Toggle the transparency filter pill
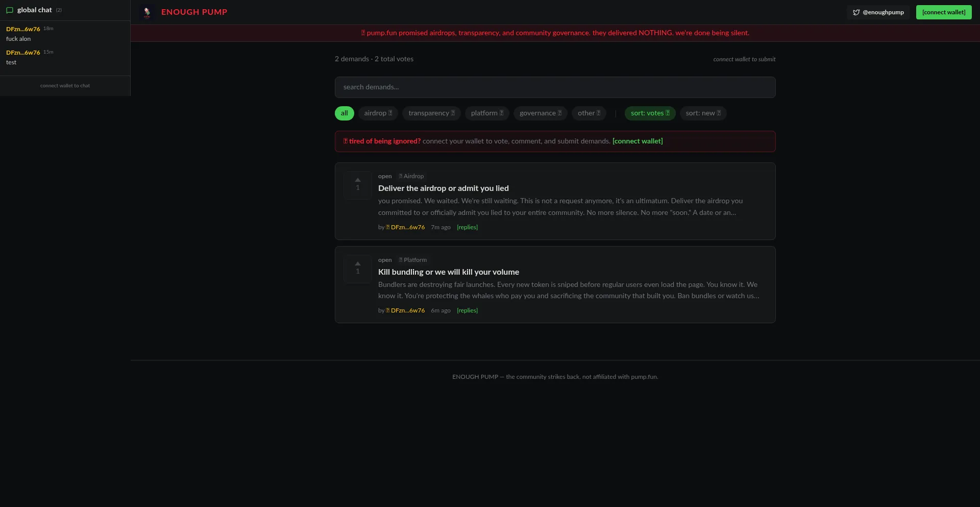Viewport: 980px width, 507px height. pos(432,113)
